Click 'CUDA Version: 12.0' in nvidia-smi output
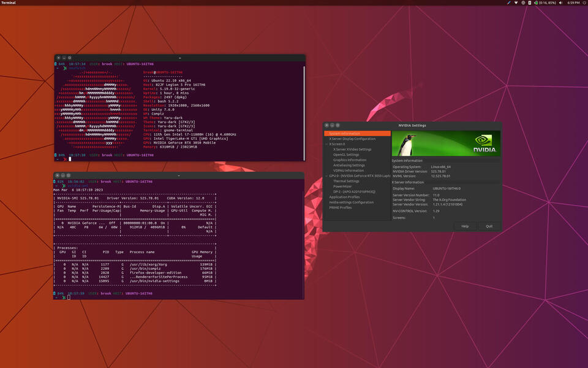This screenshot has height=368, width=588. (186, 198)
